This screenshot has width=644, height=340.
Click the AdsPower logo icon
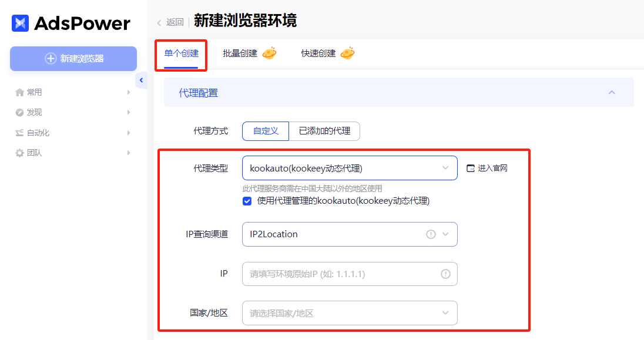[x=20, y=22]
